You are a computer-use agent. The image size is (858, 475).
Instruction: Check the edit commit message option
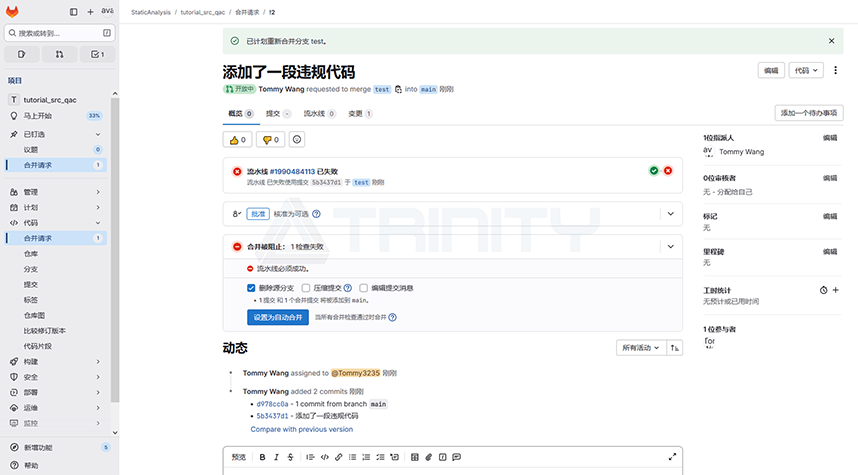coord(364,287)
